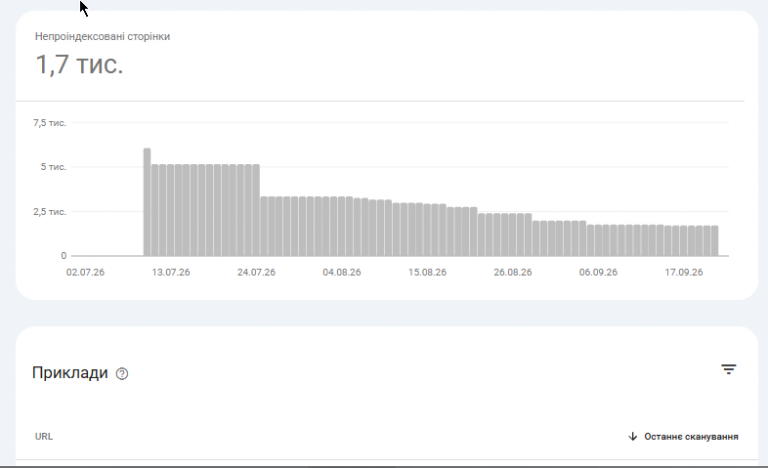Click the 17.09.26 date axis label
The image size is (768, 468).
tap(684, 272)
